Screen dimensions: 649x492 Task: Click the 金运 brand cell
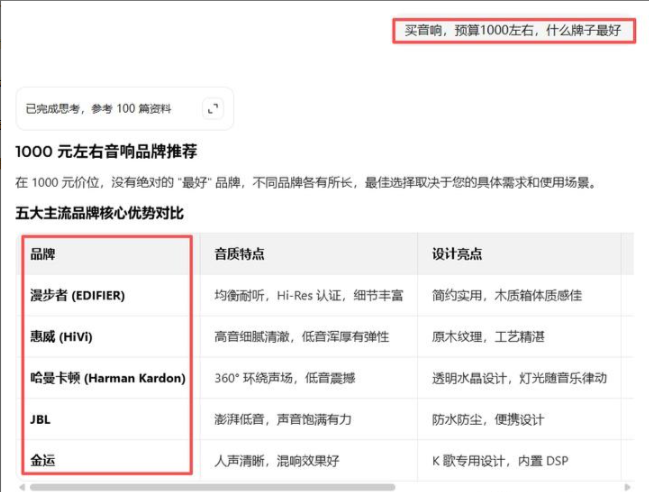43,461
